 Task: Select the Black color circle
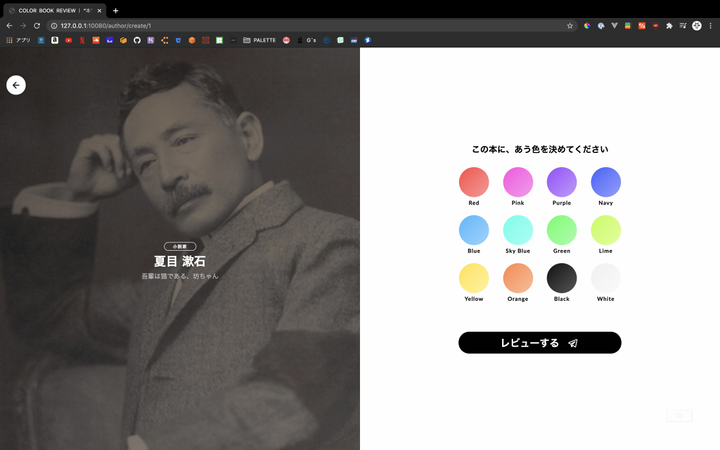pos(562,278)
